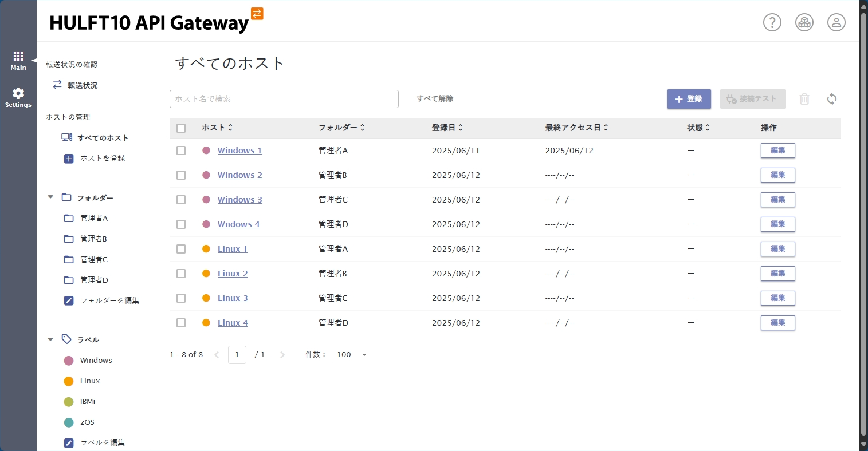
Task: Click the pencil icon beside フォルダーを編集
Action: [x=69, y=300]
